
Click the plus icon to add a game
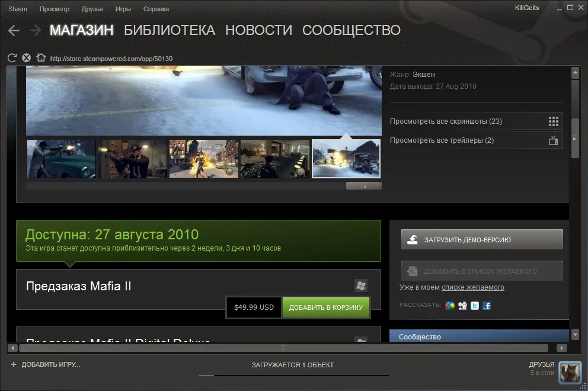[13, 364]
